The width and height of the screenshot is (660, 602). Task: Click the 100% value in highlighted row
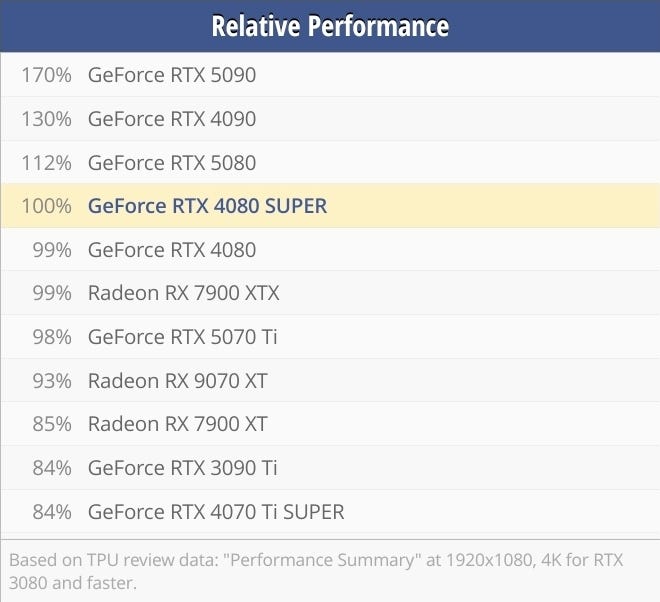tap(46, 206)
